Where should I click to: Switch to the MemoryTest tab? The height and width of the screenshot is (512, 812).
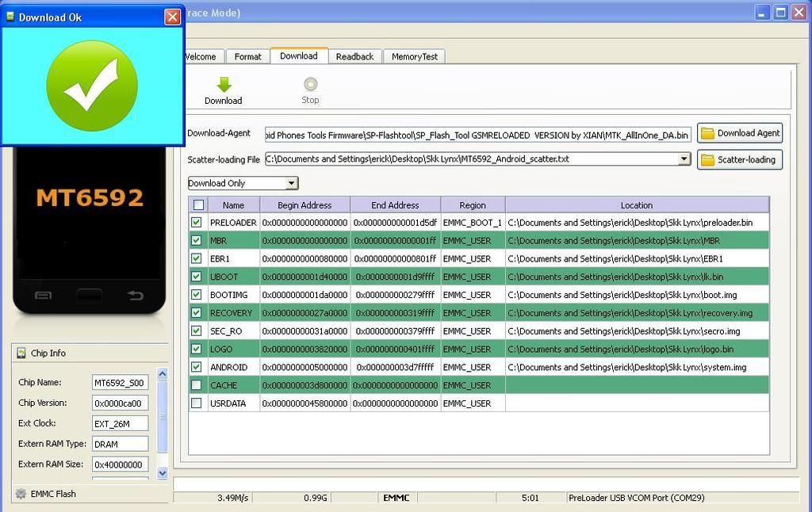pos(415,56)
